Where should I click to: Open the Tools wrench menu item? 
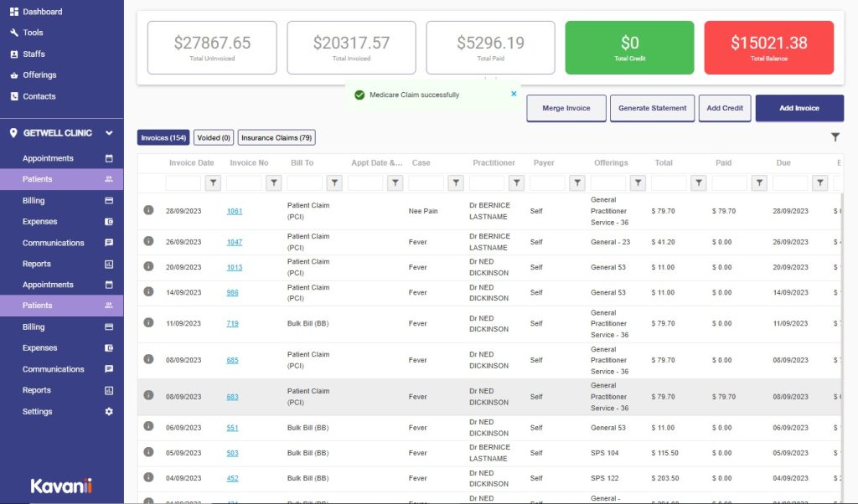pyautogui.click(x=33, y=33)
